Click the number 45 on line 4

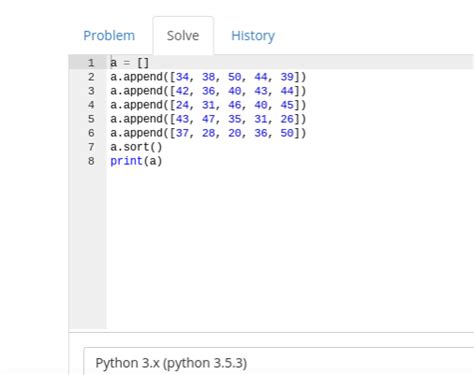pos(287,105)
